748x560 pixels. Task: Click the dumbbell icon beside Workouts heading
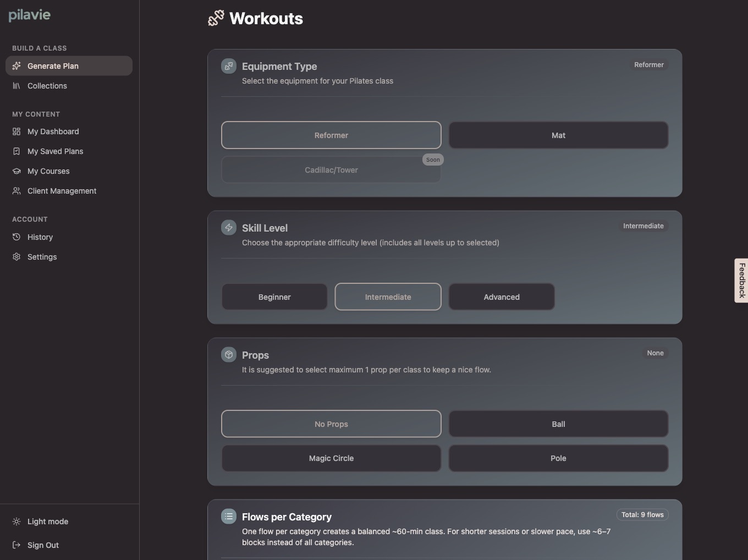(x=216, y=18)
